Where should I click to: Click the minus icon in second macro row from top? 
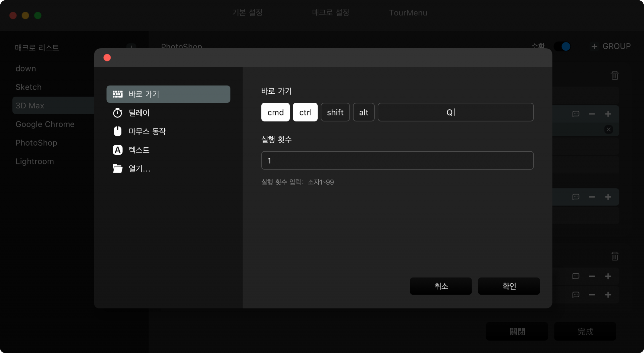point(592,197)
